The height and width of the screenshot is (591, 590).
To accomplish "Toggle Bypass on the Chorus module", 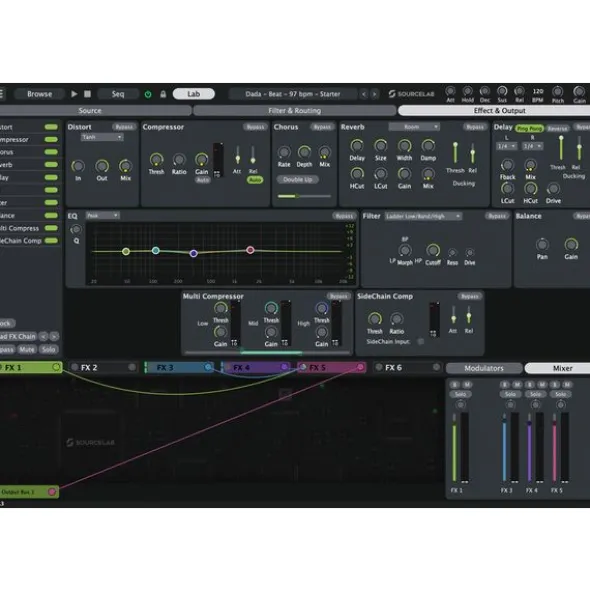I will click(x=322, y=127).
